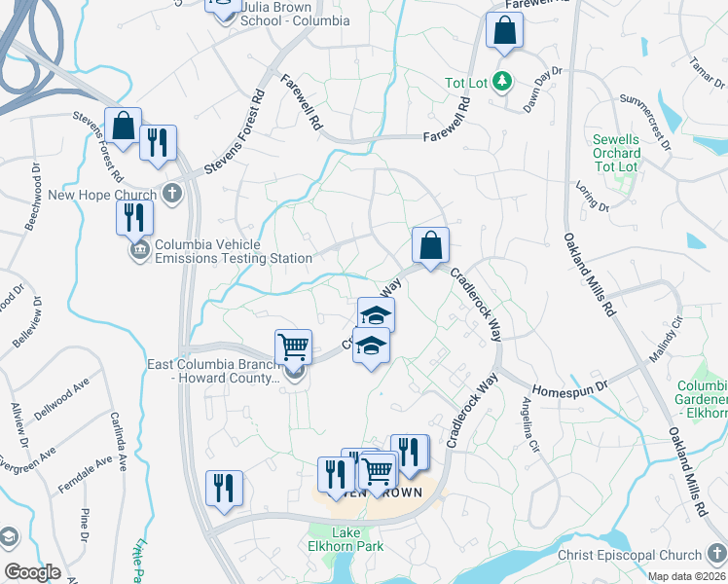This screenshot has width=728, height=584.
Task: Click East Columbia Branch - Howard County label
Action: pyautogui.click(x=213, y=372)
